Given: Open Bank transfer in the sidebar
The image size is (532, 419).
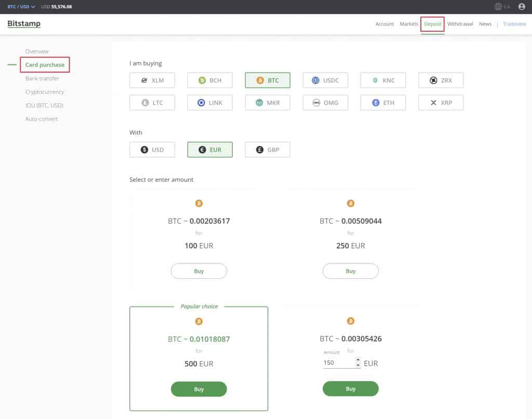Looking at the screenshot, I should point(42,78).
